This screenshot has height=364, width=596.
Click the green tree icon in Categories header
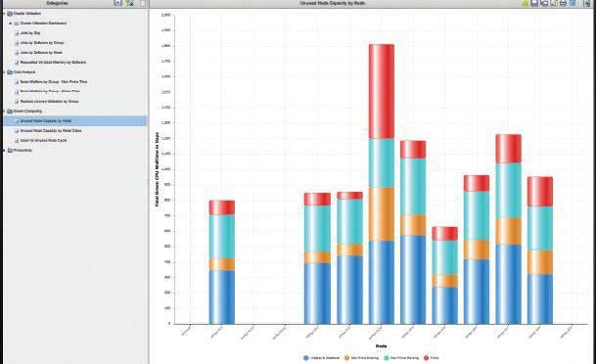129,3
